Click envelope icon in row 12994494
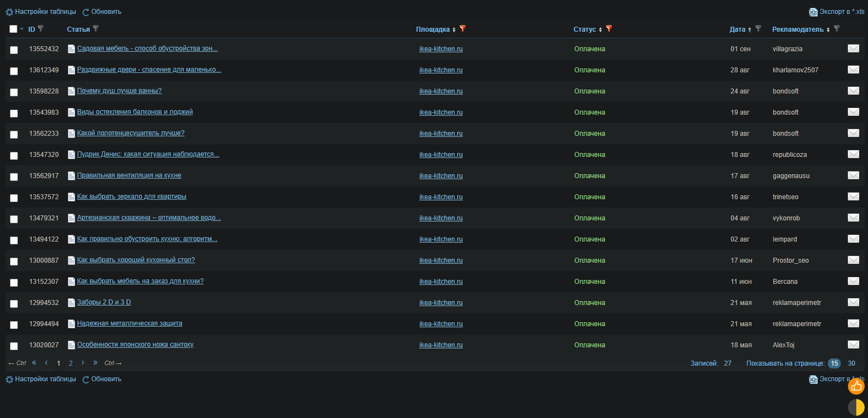This screenshot has width=868, height=418. pos(853,323)
